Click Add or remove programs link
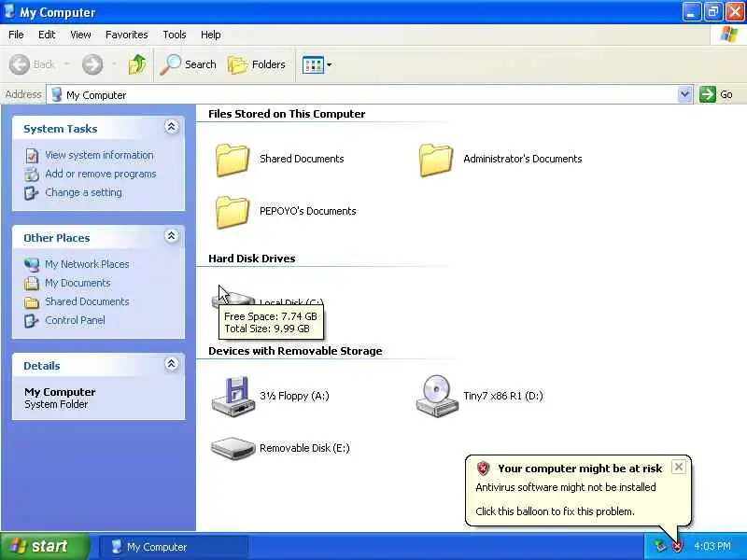 click(x=101, y=174)
